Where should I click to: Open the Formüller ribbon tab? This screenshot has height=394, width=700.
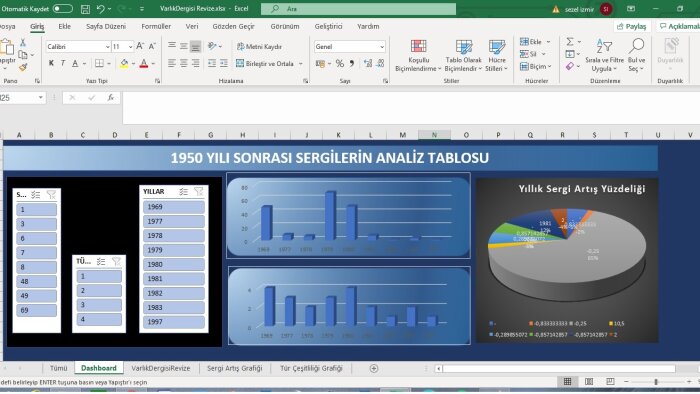pos(156,26)
